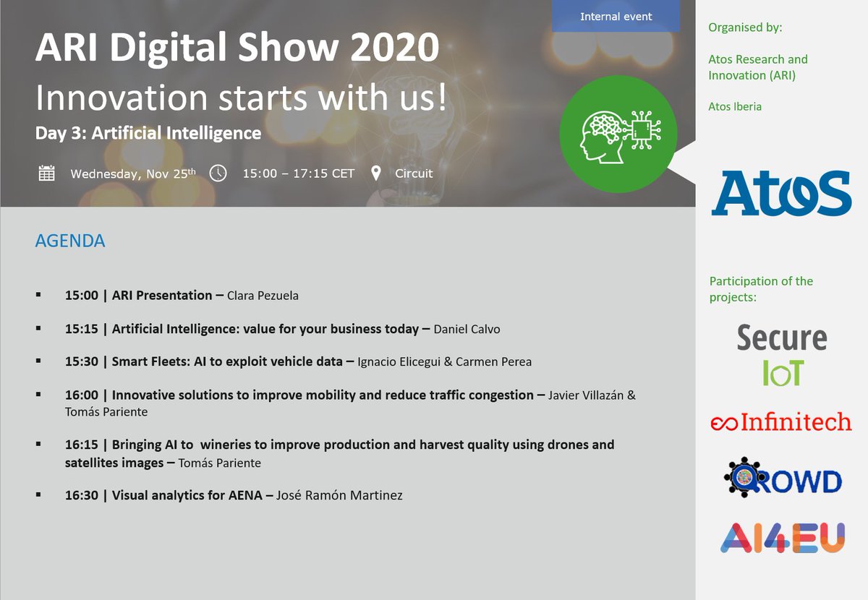Screen dimensions: 868x600
Task: Click the AGENDA heading
Action: tap(70, 241)
